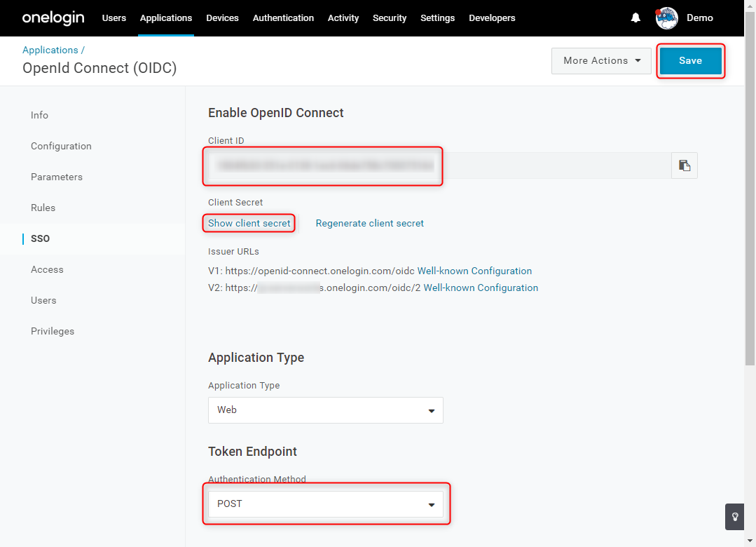This screenshot has height=547, width=756.
Task: Open V2 Well-known Configuration link
Action: point(481,288)
